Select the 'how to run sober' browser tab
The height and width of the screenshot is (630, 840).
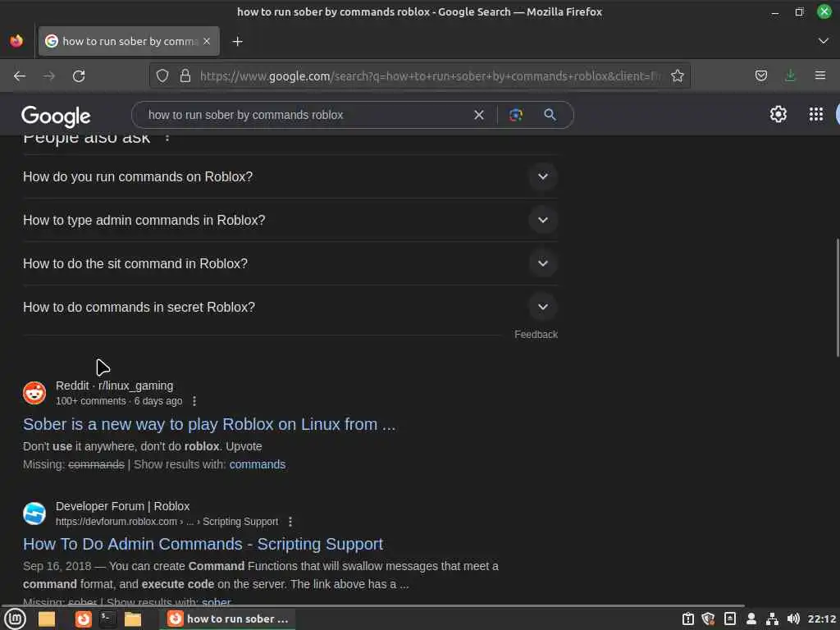click(129, 41)
